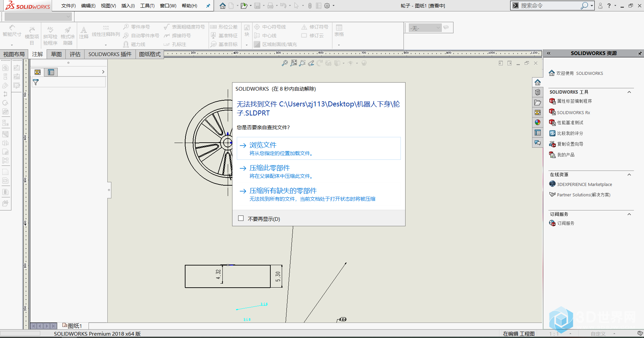
Task: Click the Smart Dimension tool
Action: (12, 31)
